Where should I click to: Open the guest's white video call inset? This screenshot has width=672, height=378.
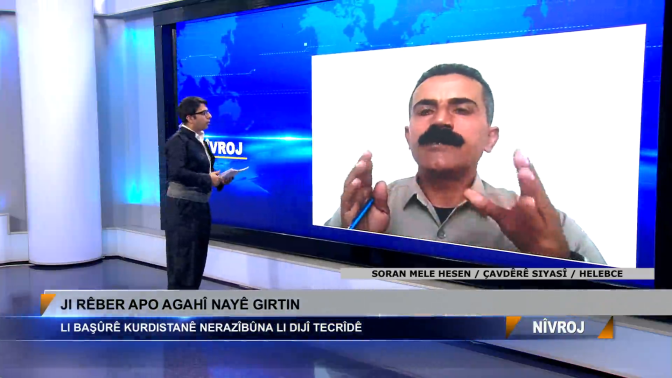(479, 146)
